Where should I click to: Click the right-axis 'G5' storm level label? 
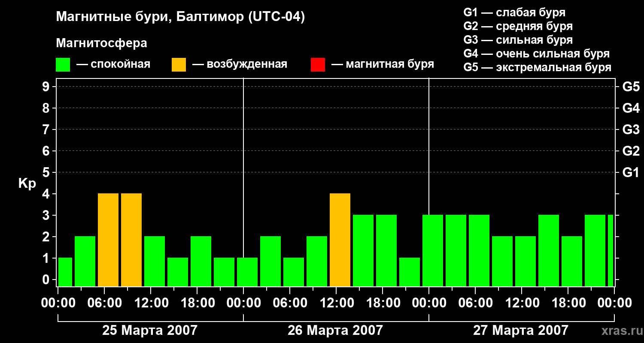(631, 87)
